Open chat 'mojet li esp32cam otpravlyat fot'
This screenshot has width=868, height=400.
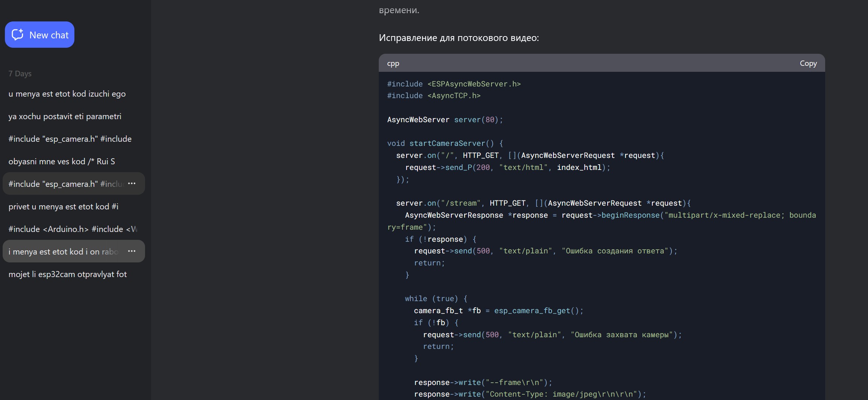click(x=74, y=274)
